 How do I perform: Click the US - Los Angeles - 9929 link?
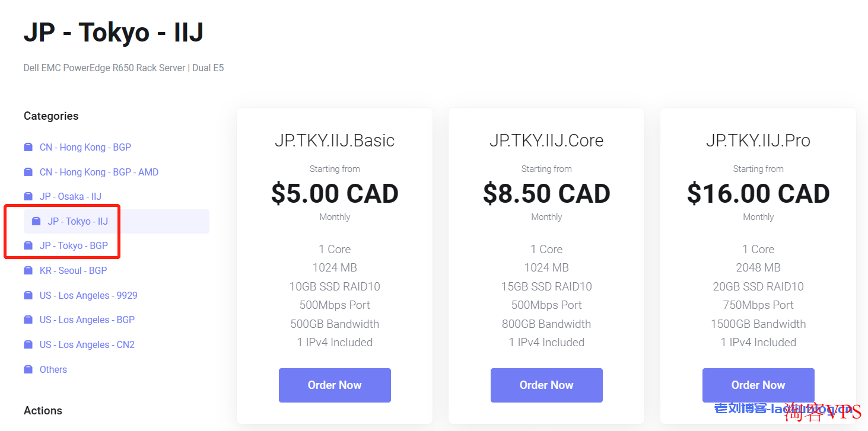(x=88, y=295)
